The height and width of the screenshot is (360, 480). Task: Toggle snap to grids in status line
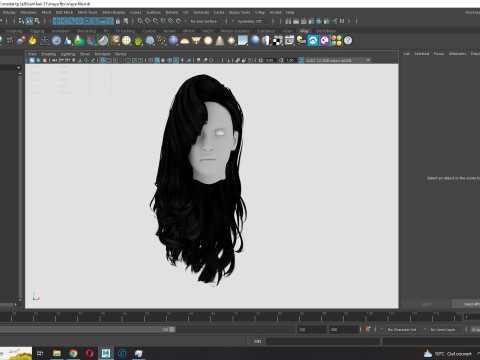(140, 21)
